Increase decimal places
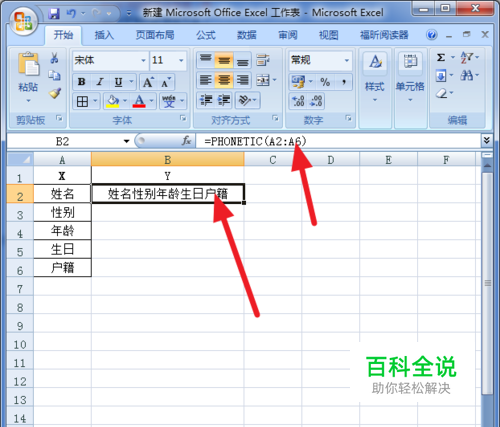Viewport: 500px width, 427px height. coord(298,101)
